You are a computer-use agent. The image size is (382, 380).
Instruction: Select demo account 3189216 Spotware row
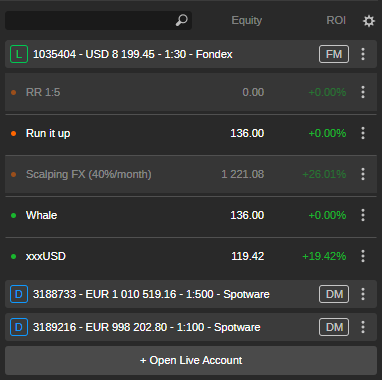coord(191,327)
